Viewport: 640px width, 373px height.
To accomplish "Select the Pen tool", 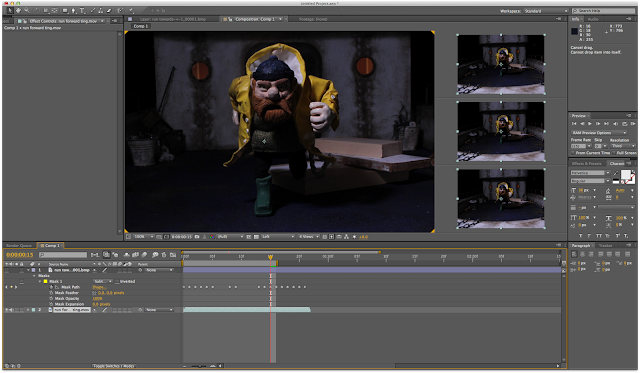I will tap(73, 11).
